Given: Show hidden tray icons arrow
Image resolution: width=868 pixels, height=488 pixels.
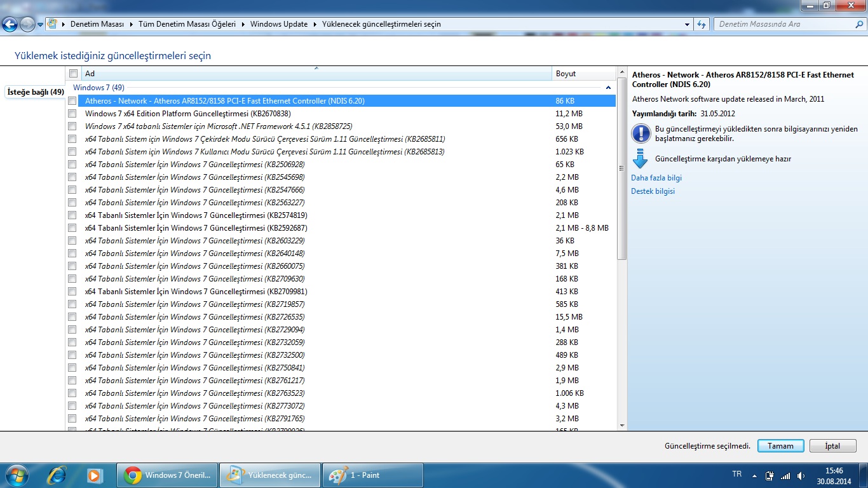Looking at the screenshot, I should tap(754, 475).
